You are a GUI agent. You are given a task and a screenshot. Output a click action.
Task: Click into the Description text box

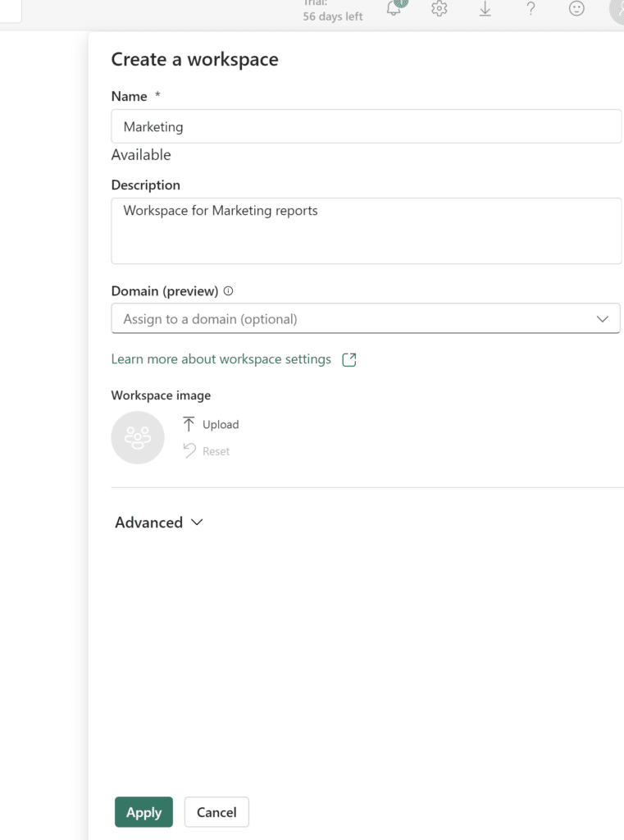(x=366, y=231)
